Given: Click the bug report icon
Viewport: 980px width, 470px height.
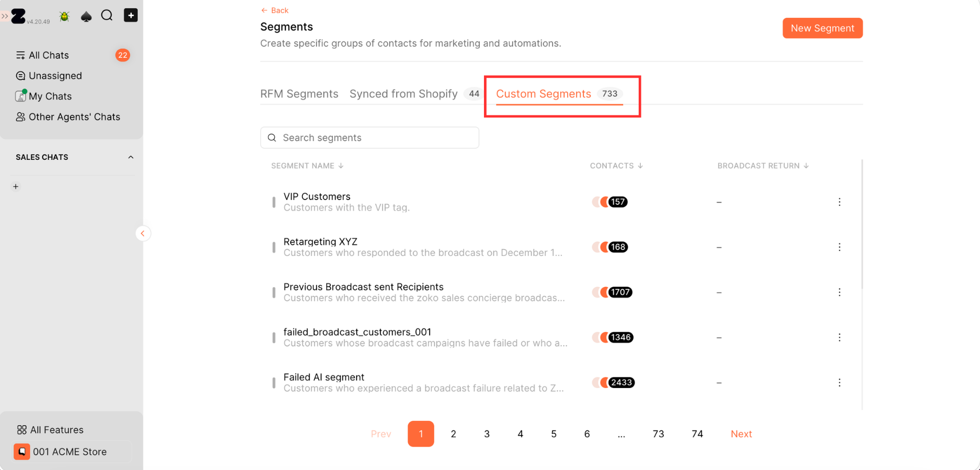Looking at the screenshot, I should coord(64,16).
